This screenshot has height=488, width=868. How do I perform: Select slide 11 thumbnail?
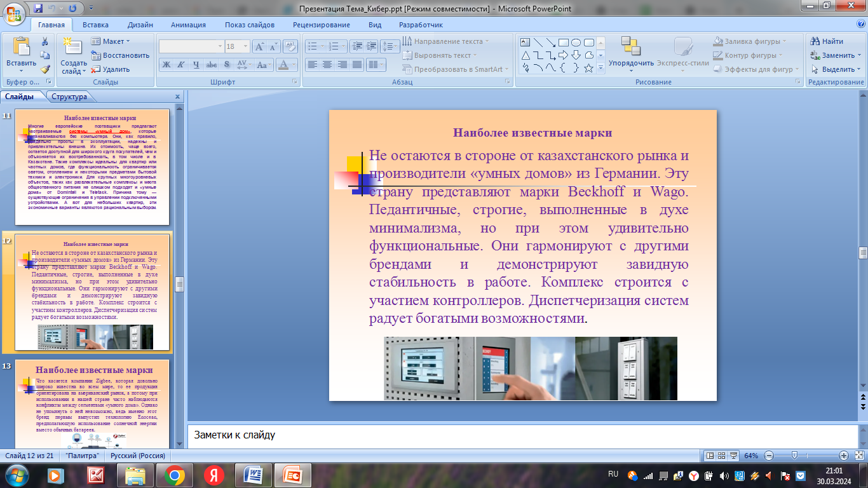[92, 167]
